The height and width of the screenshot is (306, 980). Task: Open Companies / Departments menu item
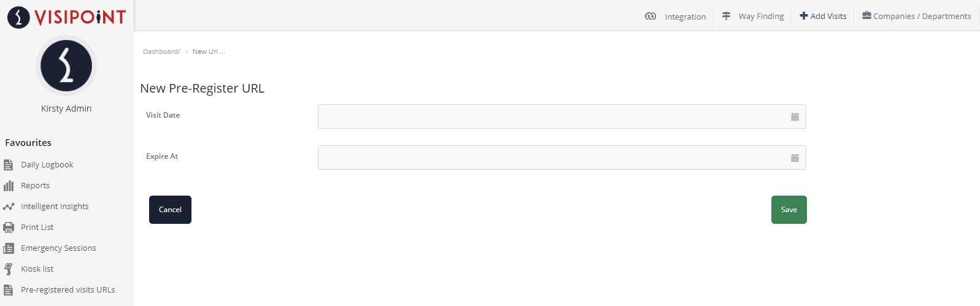917,16
